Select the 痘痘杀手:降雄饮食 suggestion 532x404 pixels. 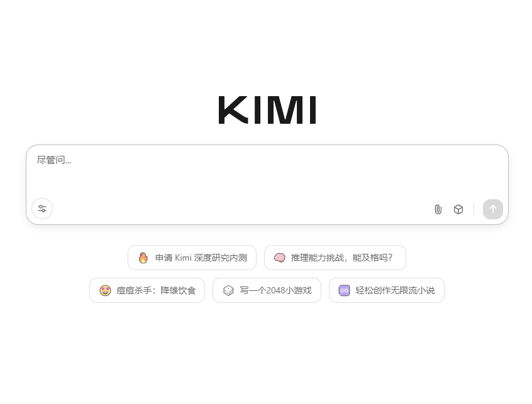click(x=147, y=290)
